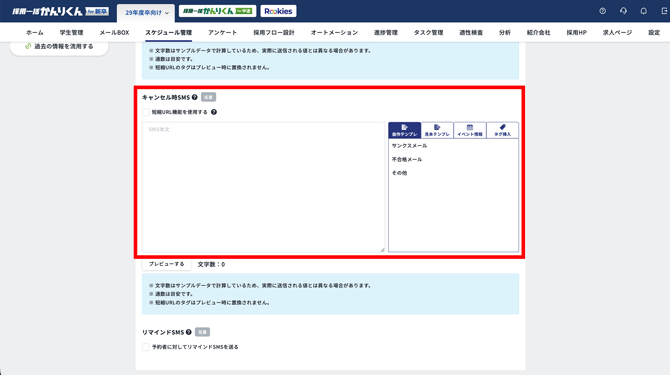Screen dimensions: 670x375
Task: Open オートメーション menu
Action: click(x=334, y=32)
